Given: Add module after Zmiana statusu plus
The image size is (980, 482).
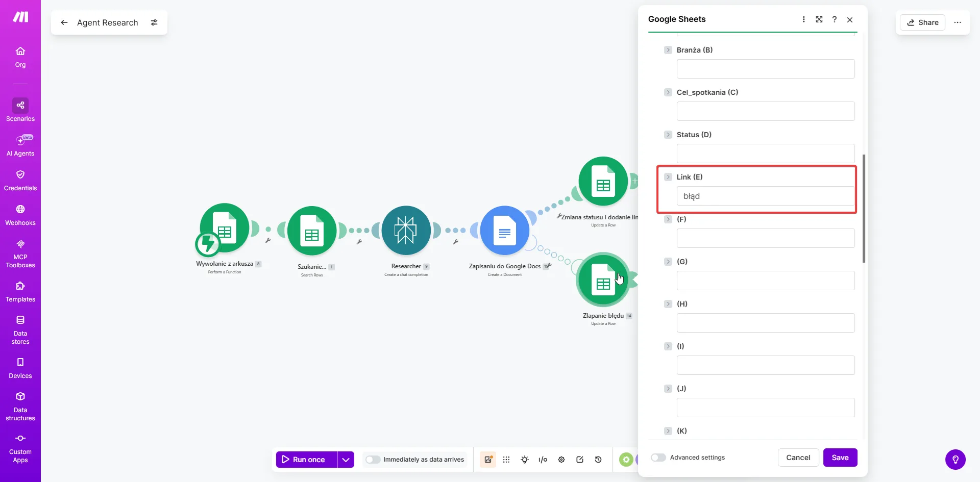Looking at the screenshot, I should click(634, 181).
